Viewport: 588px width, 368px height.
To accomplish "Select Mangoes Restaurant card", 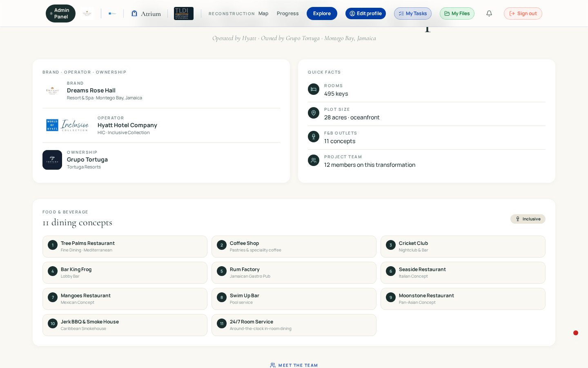I will pos(125,299).
